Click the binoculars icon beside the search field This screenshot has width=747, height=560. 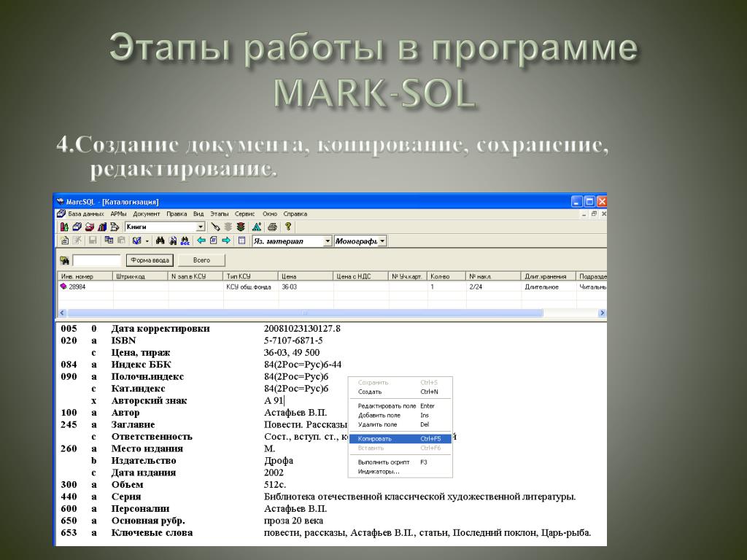point(65,260)
